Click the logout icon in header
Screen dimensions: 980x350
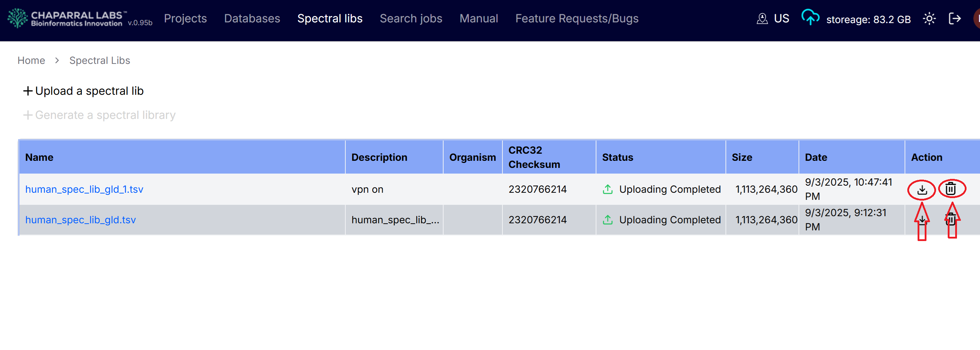tap(954, 18)
